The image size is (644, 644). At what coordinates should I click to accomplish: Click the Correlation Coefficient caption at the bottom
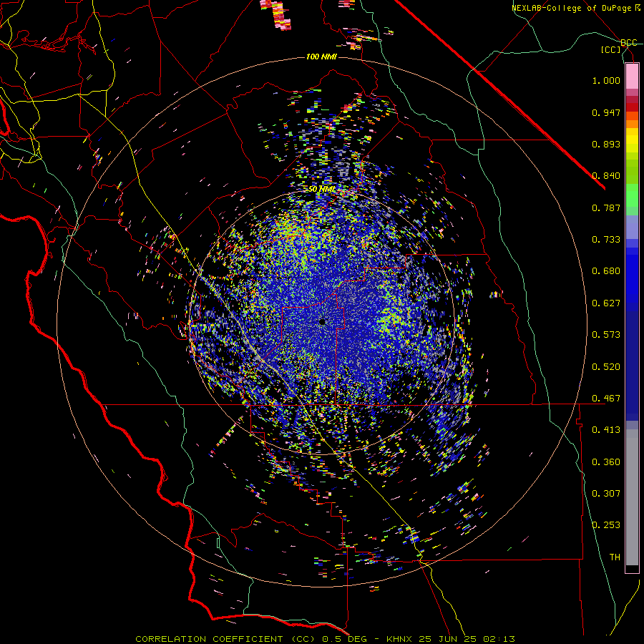(325, 639)
